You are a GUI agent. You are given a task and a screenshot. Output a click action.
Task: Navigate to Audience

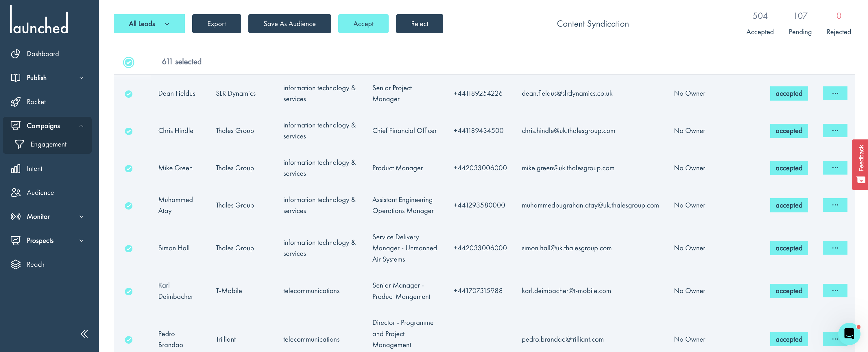click(x=40, y=192)
